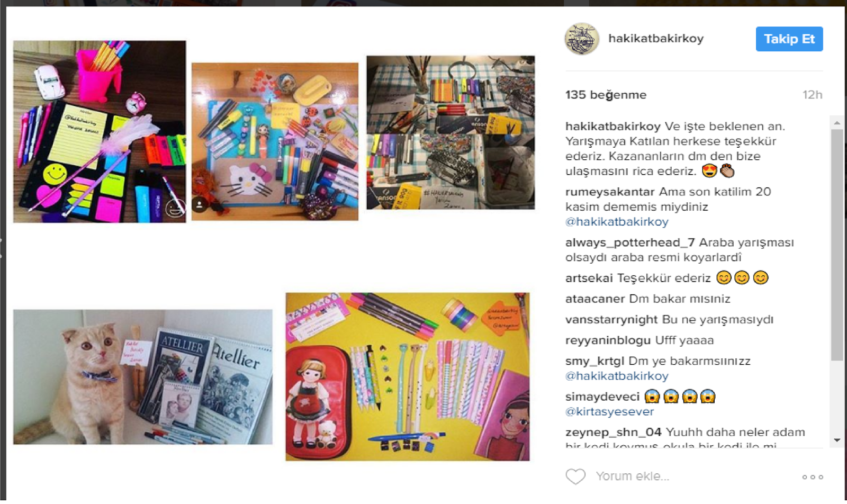
Task: Like the post with the heart icon
Action: (575, 476)
